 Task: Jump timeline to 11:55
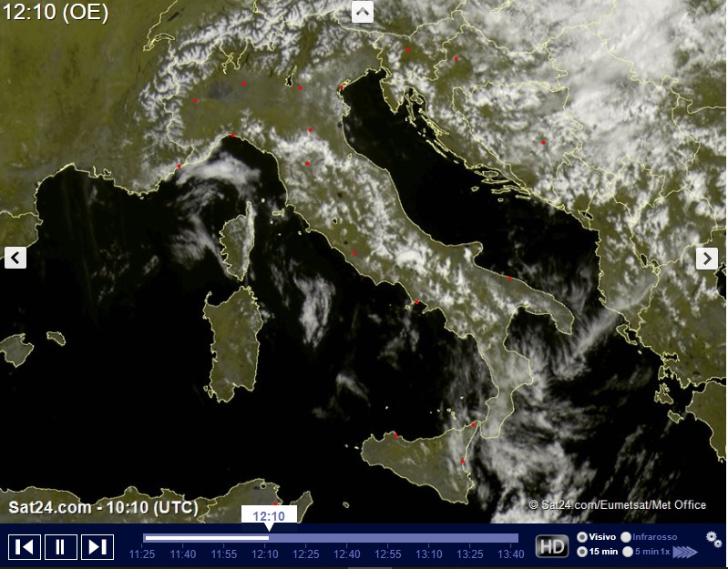pyautogui.click(x=224, y=554)
